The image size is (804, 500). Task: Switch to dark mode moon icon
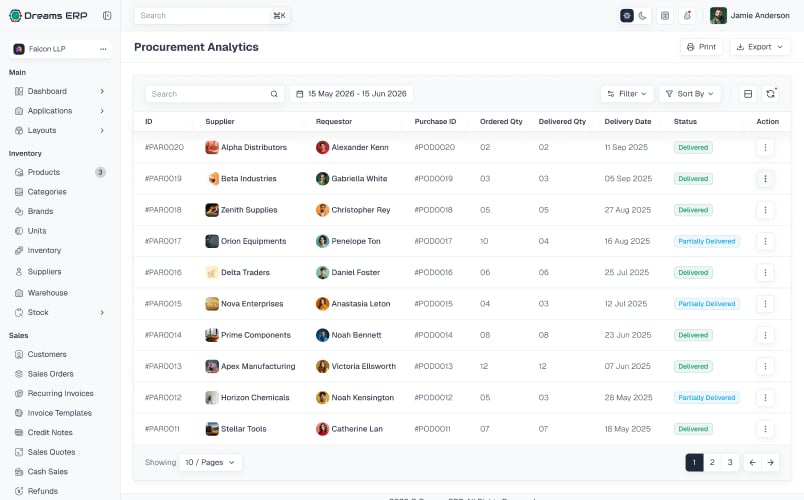point(642,15)
